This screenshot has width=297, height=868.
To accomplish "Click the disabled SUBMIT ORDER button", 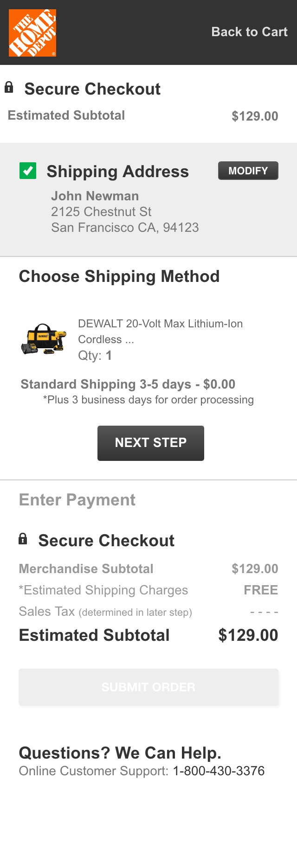I will (x=148, y=687).
